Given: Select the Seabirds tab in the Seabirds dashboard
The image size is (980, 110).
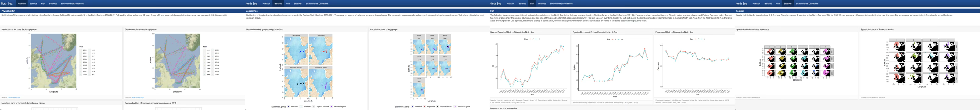Looking at the screenshot, I should tap(787, 3).
